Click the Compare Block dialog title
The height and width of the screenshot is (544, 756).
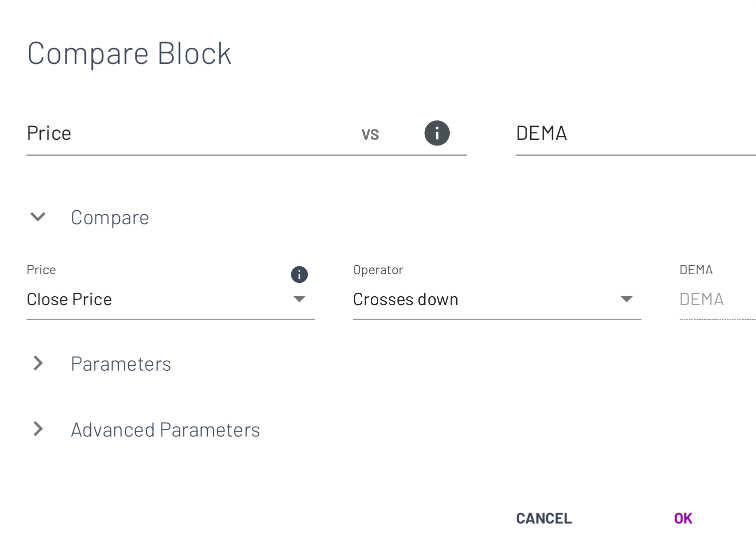coord(129,53)
